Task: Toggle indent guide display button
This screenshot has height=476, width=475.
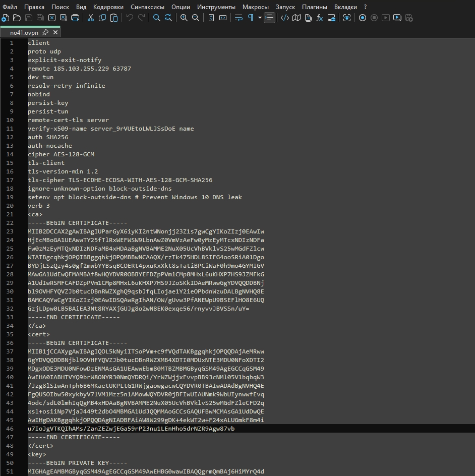Action: point(270,18)
